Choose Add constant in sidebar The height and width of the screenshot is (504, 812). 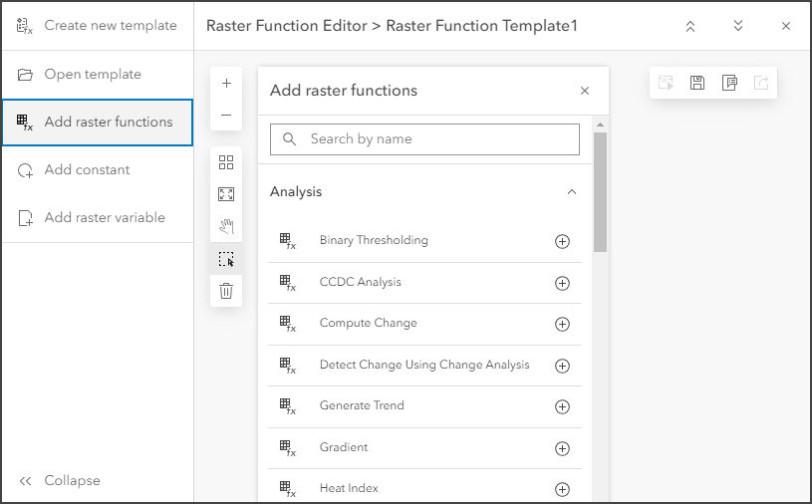point(98,169)
